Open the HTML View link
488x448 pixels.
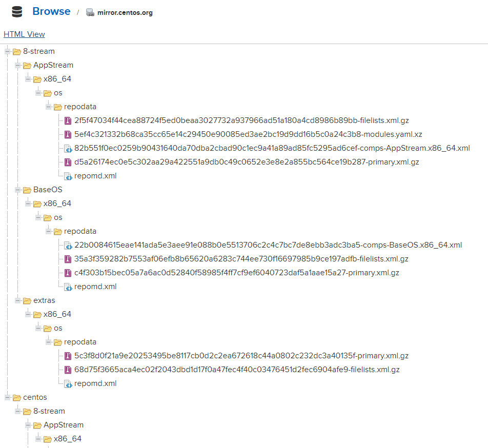(24, 34)
